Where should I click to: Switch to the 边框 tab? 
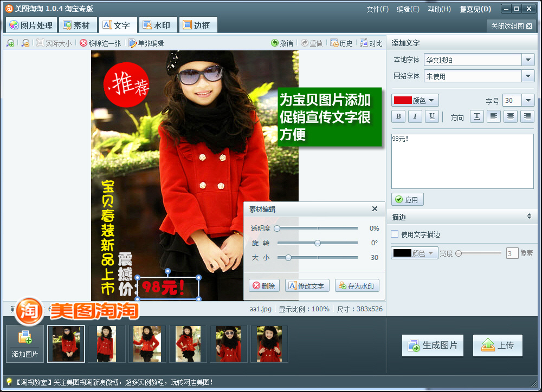click(x=198, y=25)
